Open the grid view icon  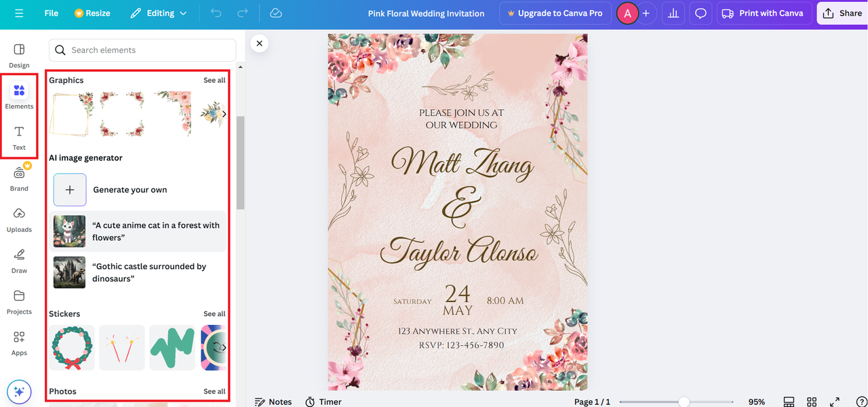(x=812, y=402)
